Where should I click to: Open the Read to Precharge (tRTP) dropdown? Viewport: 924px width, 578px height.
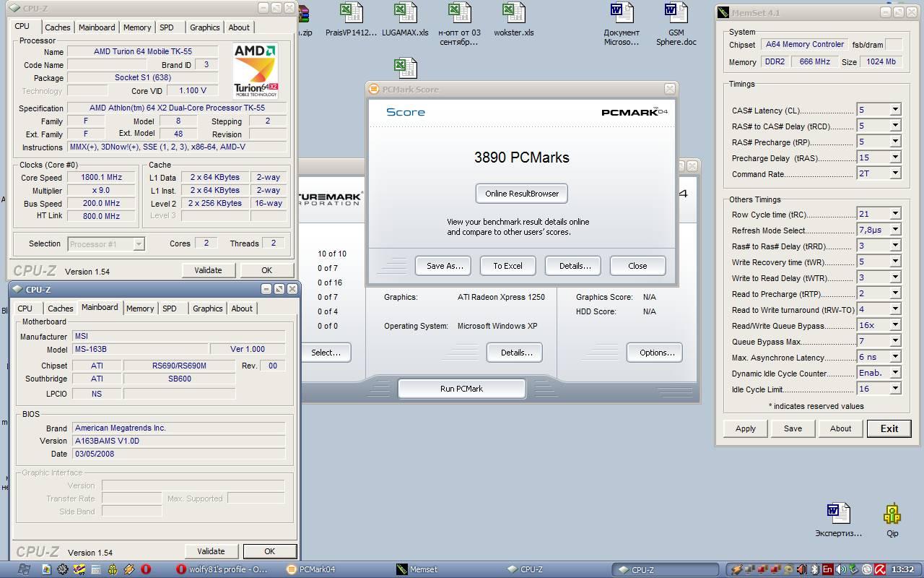(x=895, y=293)
